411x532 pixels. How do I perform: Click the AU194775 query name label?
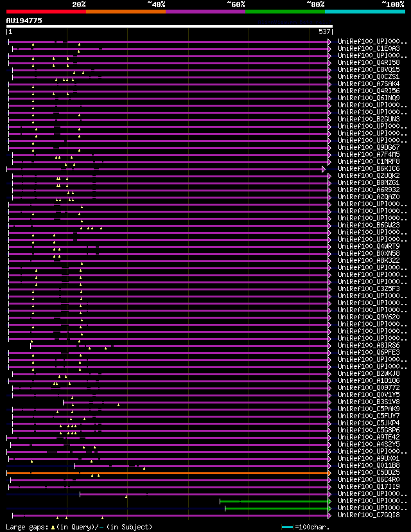24,21
